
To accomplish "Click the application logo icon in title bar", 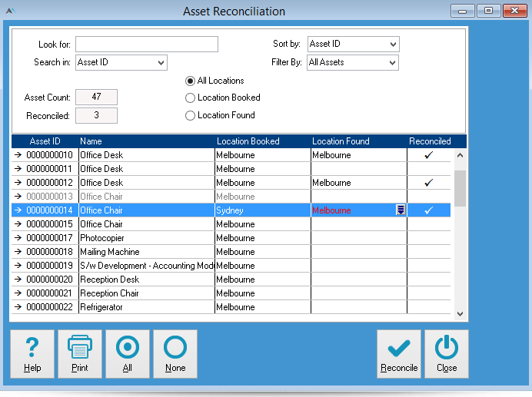I will tap(11, 12).
